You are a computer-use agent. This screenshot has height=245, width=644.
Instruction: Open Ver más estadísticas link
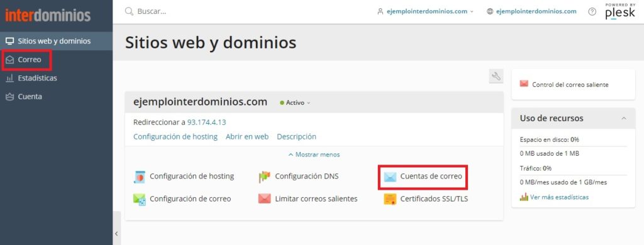pyautogui.click(x=559, y=197)
